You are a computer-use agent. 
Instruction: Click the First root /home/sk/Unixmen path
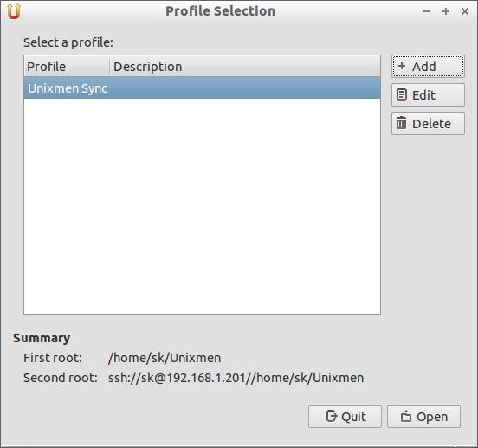(x=165, y=358)
